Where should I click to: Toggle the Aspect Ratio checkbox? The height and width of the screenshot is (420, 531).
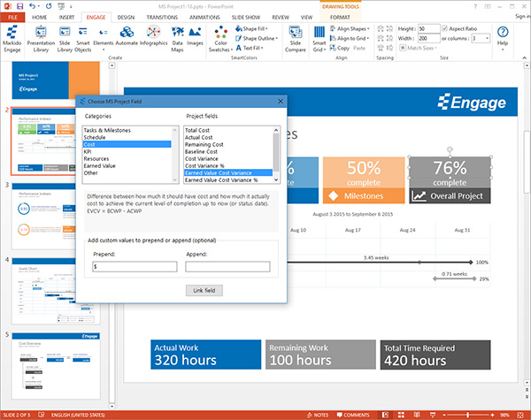coord(444,28)
